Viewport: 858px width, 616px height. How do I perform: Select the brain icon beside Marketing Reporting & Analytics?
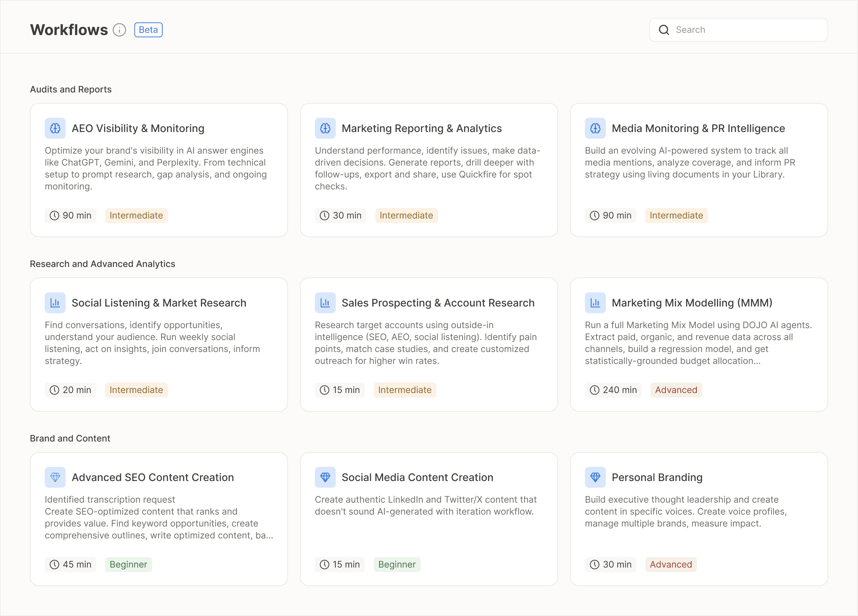(325, 128)
